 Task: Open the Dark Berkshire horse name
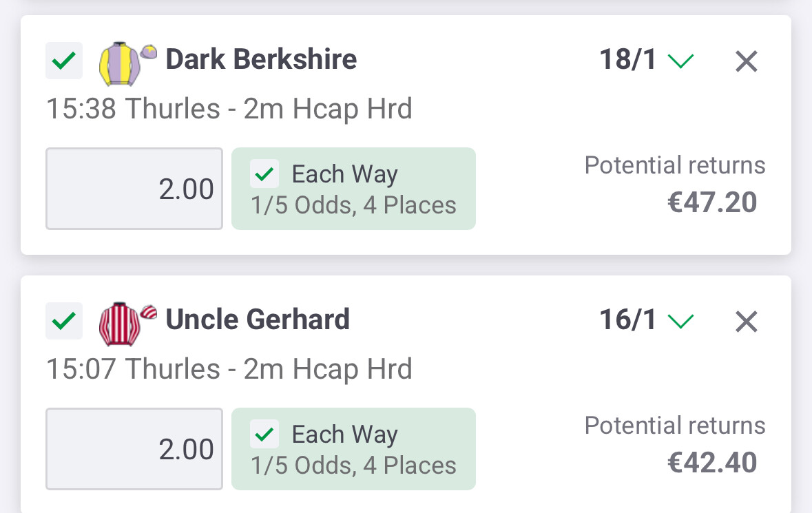261,60
